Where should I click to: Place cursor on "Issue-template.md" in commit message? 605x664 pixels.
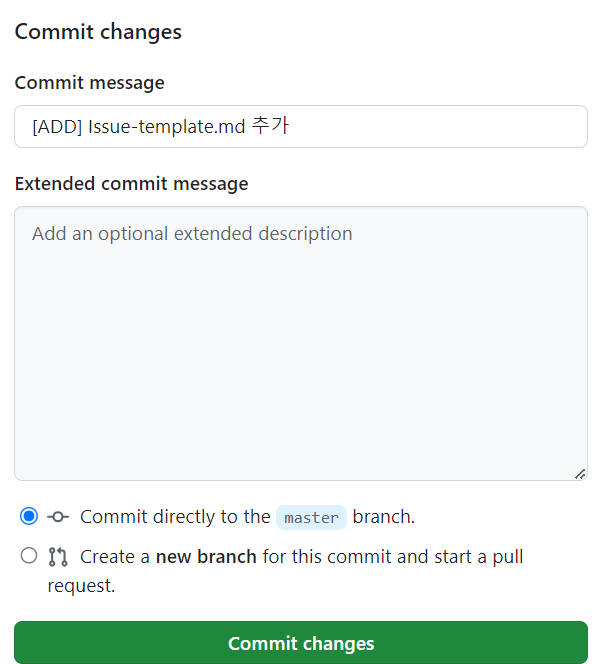[166, 127]
